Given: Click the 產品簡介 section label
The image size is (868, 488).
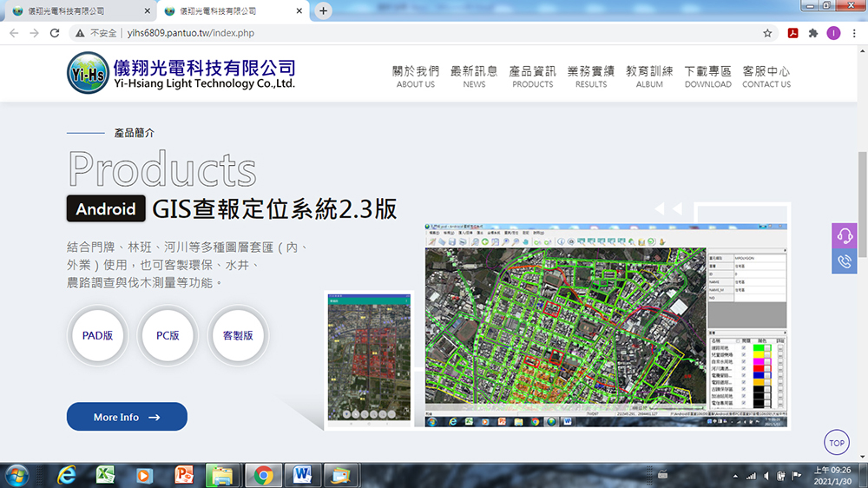Looking at the screenshot, I should (x=134, y=133).
